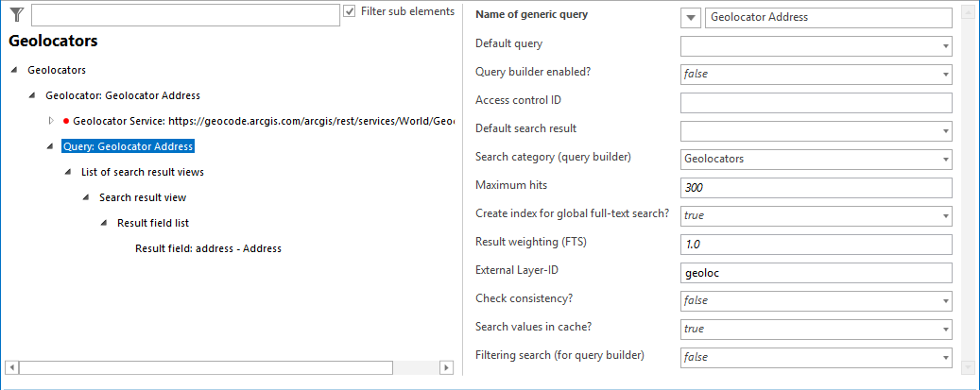The width and height of the screenshot is (980, 390).
Task: Click the External Layer-ID label
Action: click(519, 270)
